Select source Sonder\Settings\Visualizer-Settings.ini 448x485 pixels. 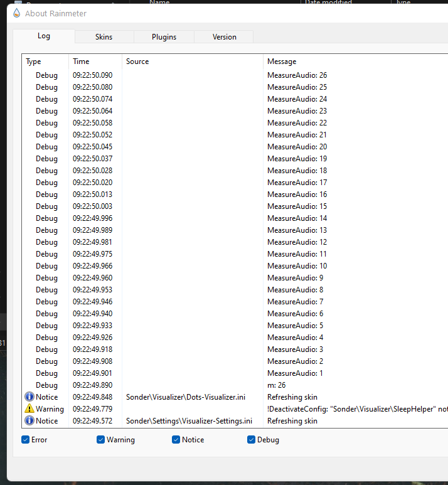point(189,420)
